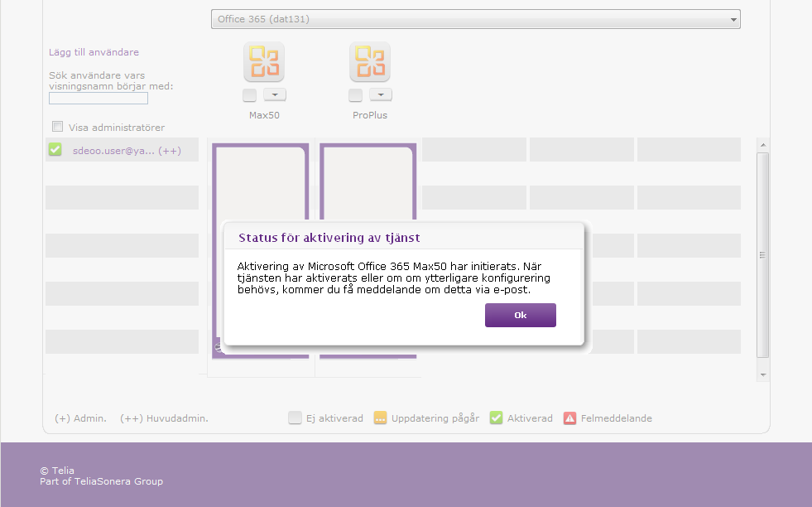Click the scroll down arrow of user list
Viewport: 812px width, 507px height.
point(763,374)
